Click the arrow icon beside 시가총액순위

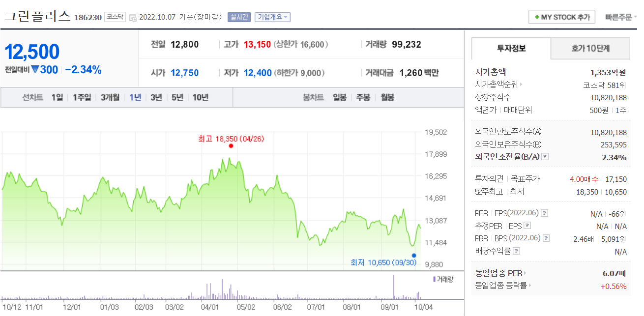[x=521, y=85]
